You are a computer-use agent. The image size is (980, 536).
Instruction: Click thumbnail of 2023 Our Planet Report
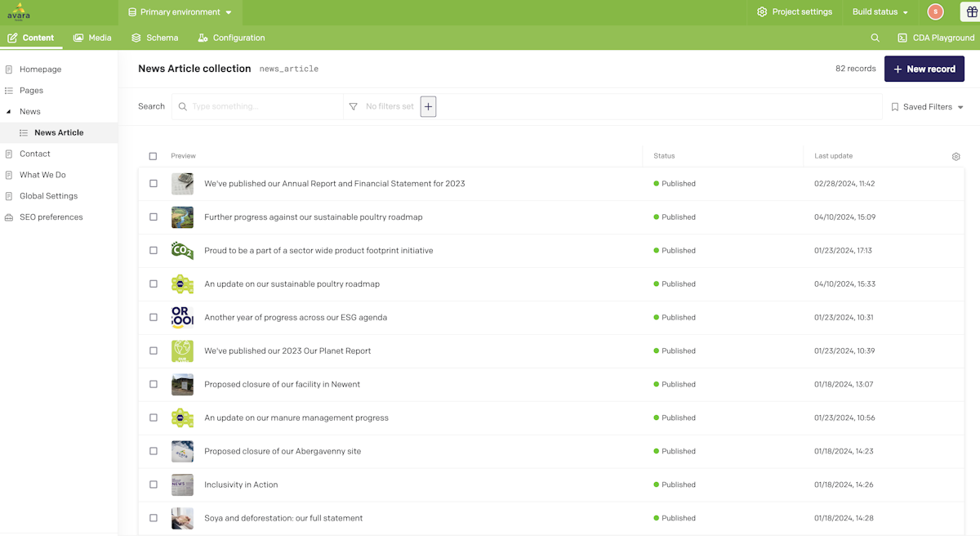coord(182,351)
